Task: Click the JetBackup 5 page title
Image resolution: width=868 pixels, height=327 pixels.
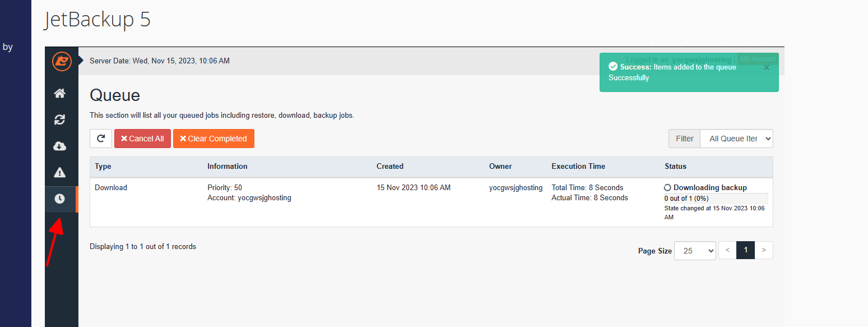Action: tap(98, 20)
